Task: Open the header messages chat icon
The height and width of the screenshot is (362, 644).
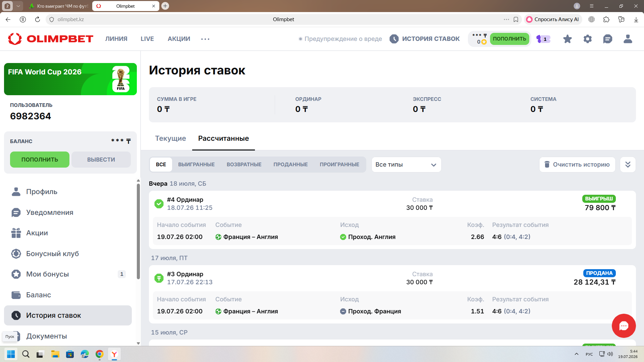Action: (607, 39)
